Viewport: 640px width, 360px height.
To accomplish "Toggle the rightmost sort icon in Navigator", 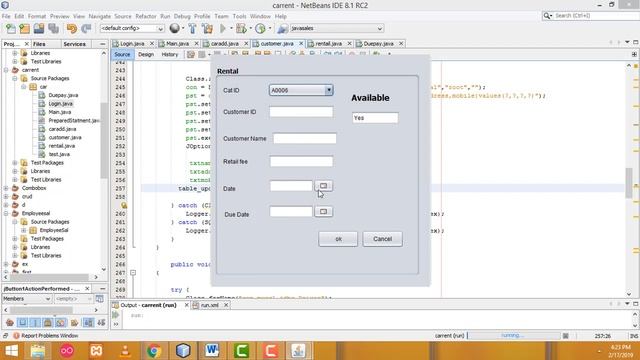I will 101,322.
